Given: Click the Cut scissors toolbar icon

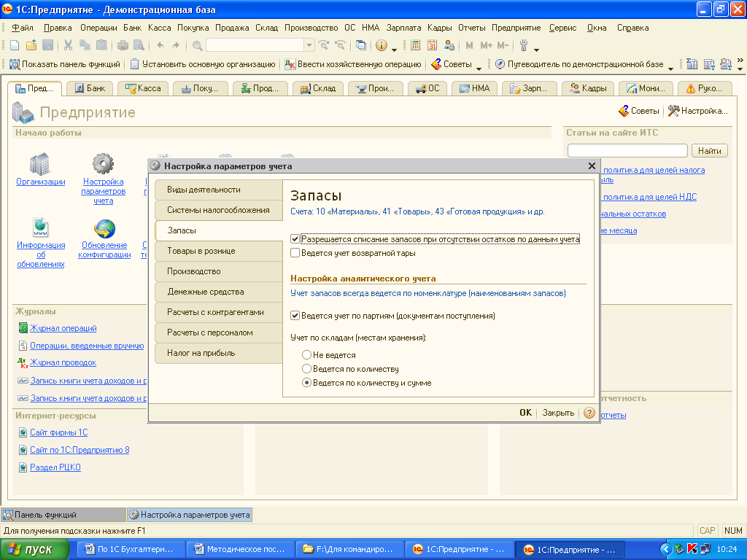Looking at the screenshot, I should [x=68, y=45].
